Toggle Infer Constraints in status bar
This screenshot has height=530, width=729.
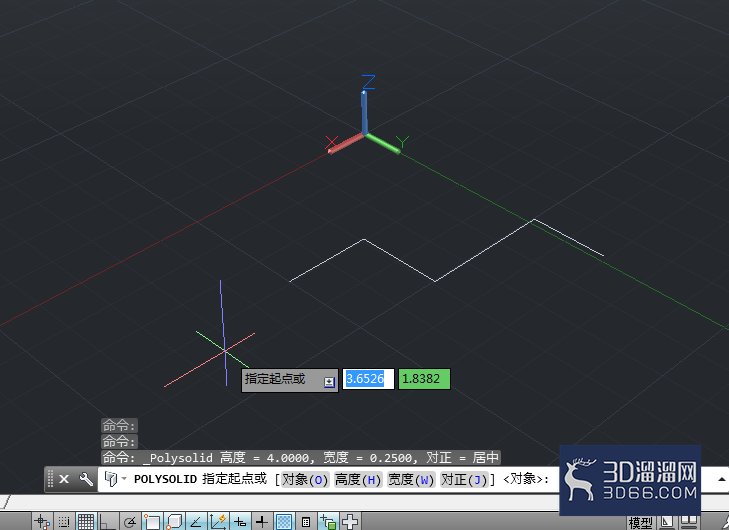point(42,522)
